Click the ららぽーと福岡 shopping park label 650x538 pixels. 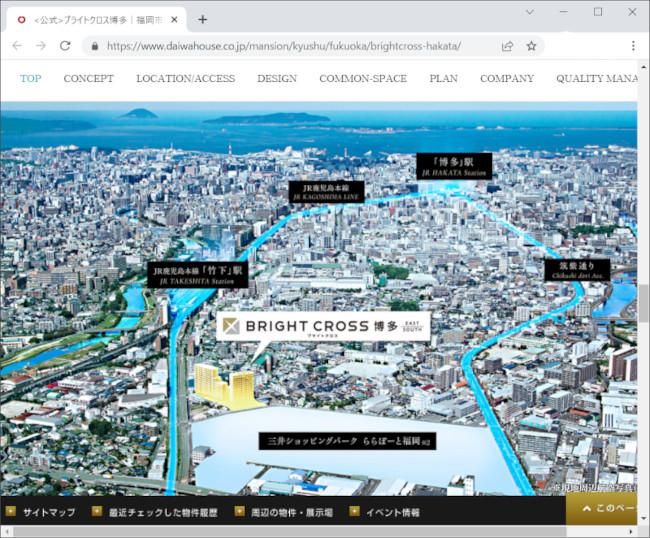point(347,441)
